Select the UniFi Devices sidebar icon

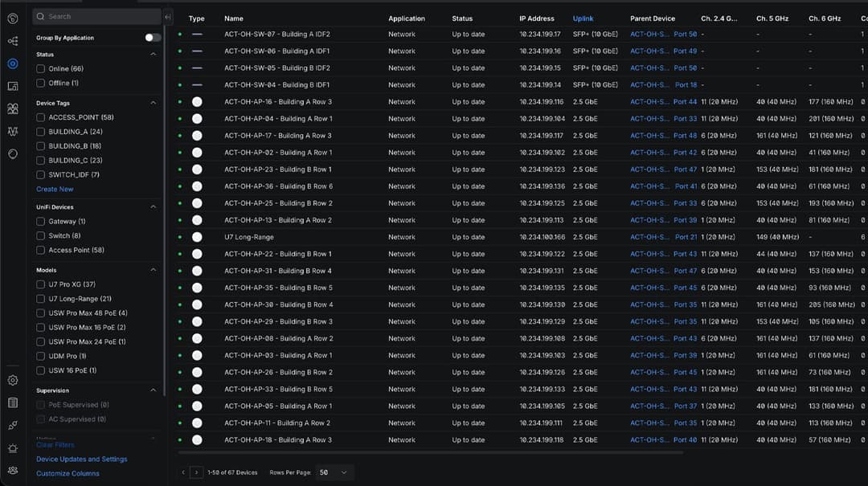(x=13, y=63)
